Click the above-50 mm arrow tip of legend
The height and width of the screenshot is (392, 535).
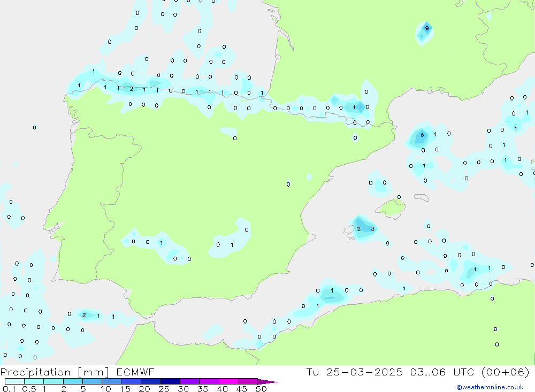pyautogui.click(x=267, y=382)
